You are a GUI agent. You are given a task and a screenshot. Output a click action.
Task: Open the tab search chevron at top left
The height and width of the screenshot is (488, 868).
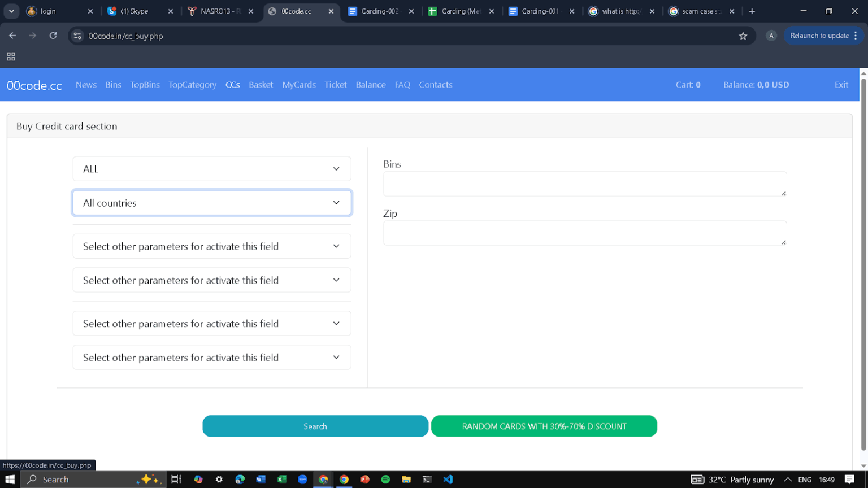pos(11,11)
